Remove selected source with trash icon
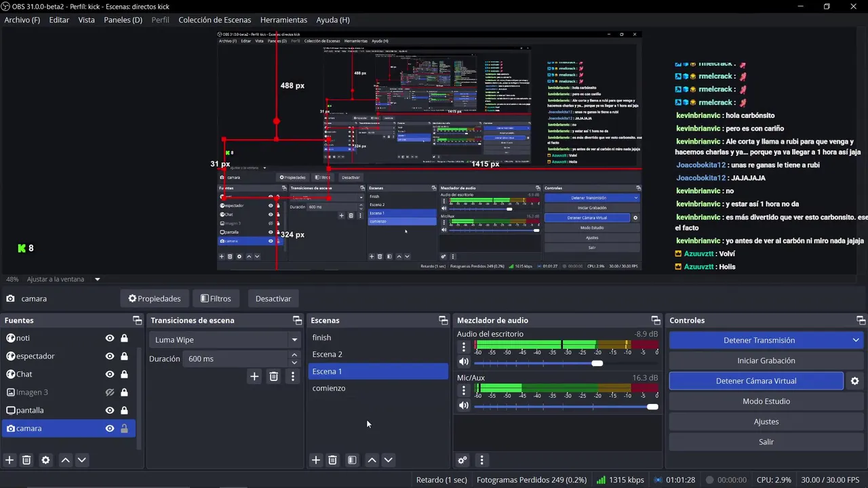This screenshot has width=868, height=488. coord(26,460)
